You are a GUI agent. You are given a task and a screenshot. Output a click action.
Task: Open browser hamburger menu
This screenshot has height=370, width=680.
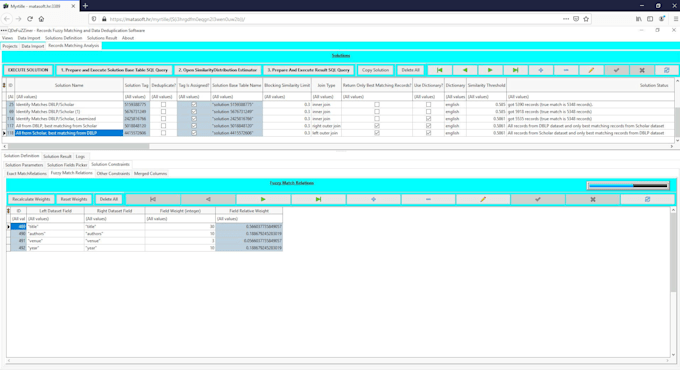pos(676,19)
